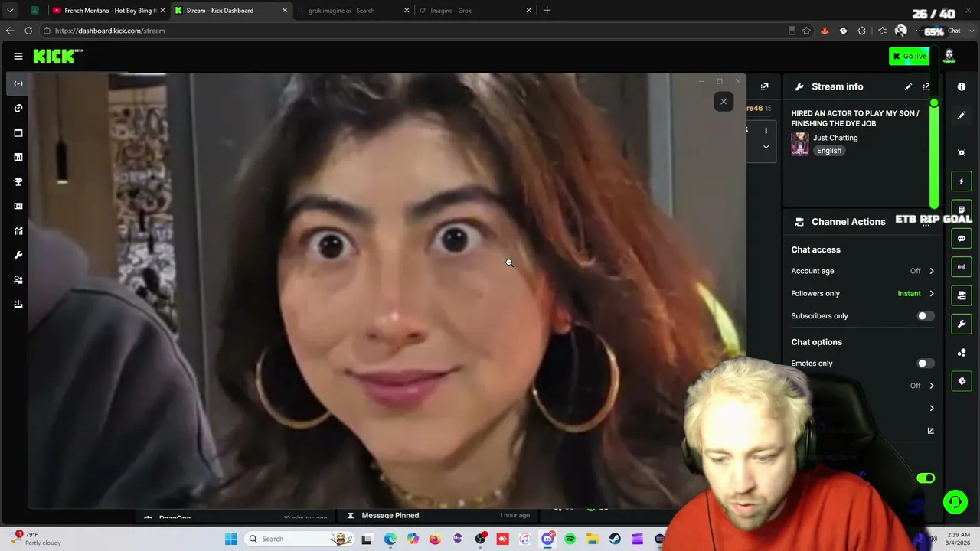Open the Kick sidebar hamburger menu
980x551 pixels.
click(x=18, y=56)
